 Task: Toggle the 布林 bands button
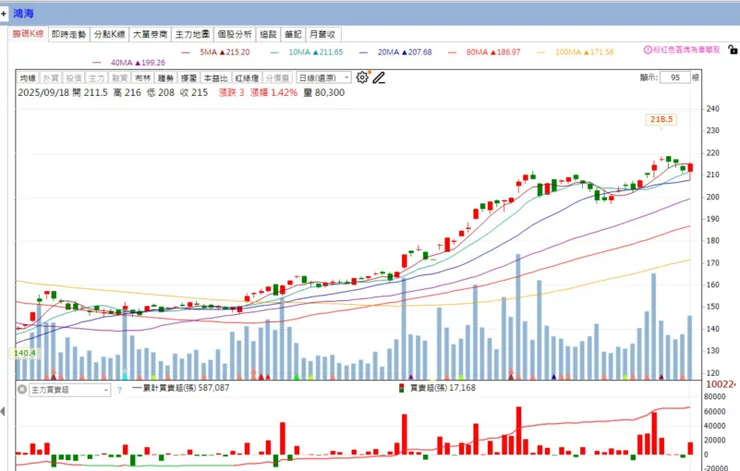pos(143,78)
